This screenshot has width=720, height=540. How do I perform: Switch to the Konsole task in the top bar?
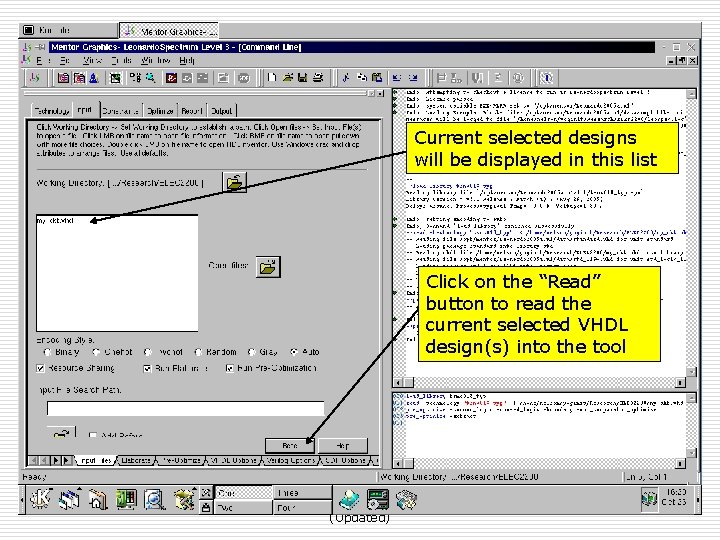click(x=69, y=30)
